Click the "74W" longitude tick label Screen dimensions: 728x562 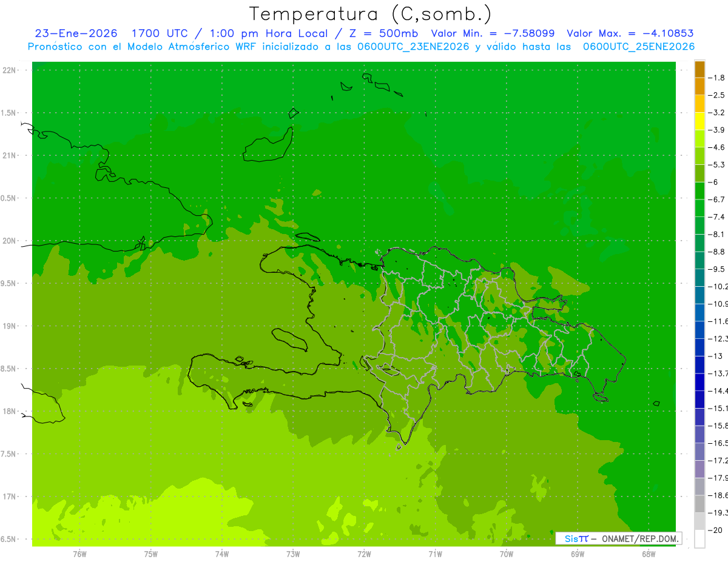(x=222, y=554)
